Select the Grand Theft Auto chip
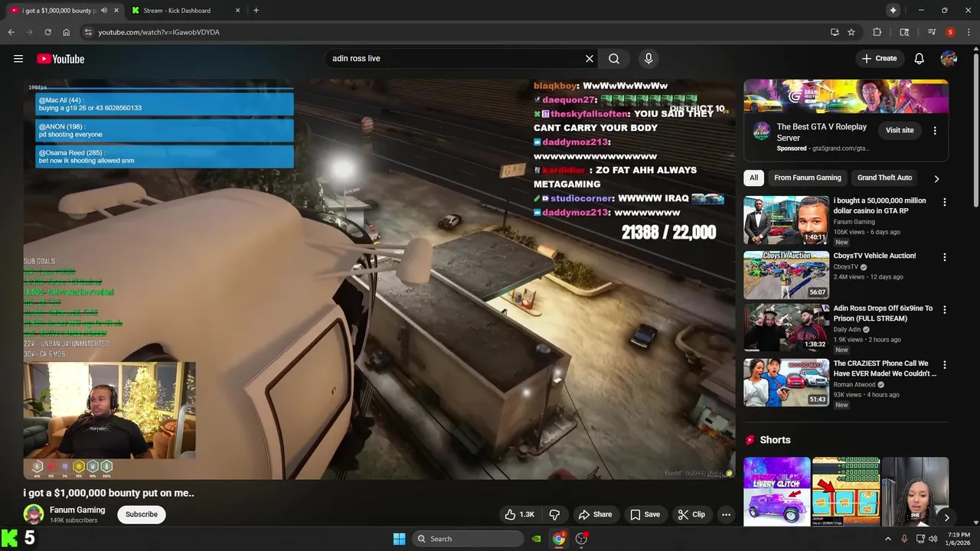This screenshot has height=551, width=980. tap(884, 178)
